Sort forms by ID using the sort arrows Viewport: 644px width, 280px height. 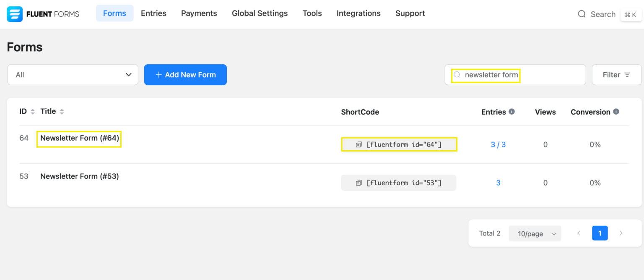click(x=33, y=111)
